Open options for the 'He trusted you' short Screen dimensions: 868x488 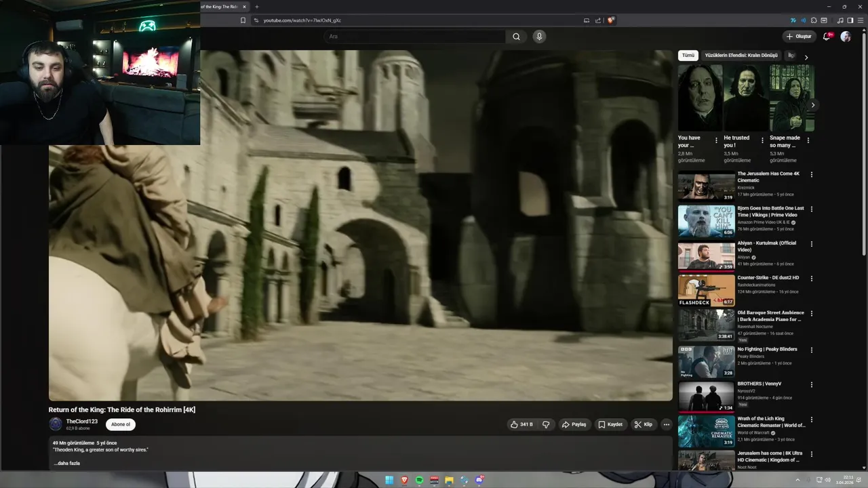762,140
